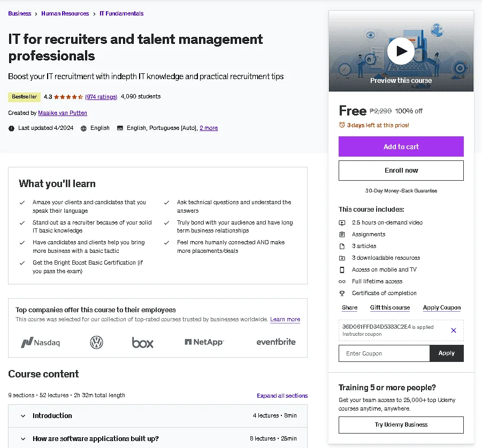The width and height of the screenshot is (482, 448).
Task: Open the Business breadcrumb
Action: [x=20, y=13]
